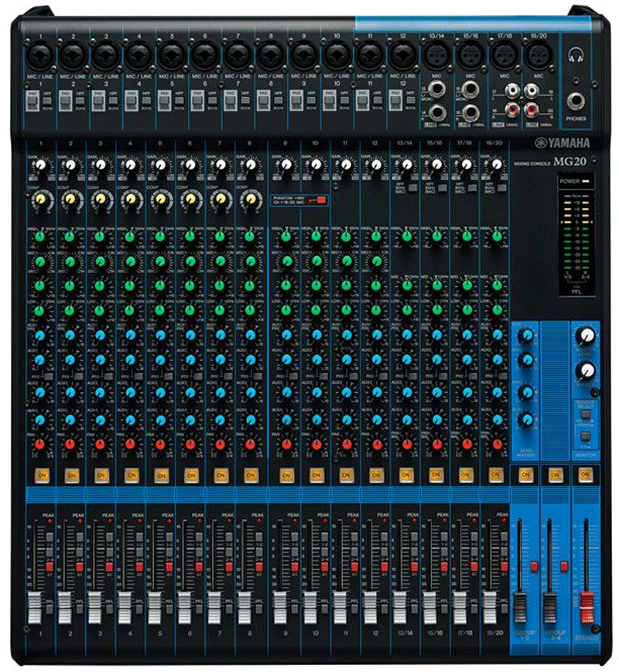Click the lower white knob in the MONITOR section
Viewport: 619px width, 672px height.
[x=587, y=370]
